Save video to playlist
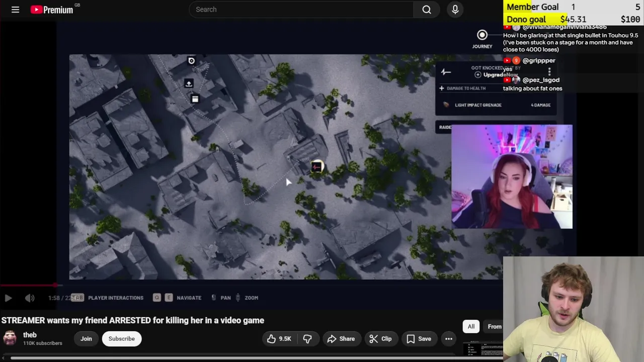 point(419,339)
